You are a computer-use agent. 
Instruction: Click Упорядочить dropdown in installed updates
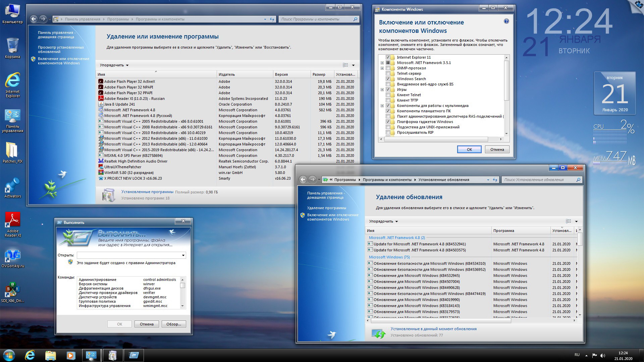[x=383, y=221]
